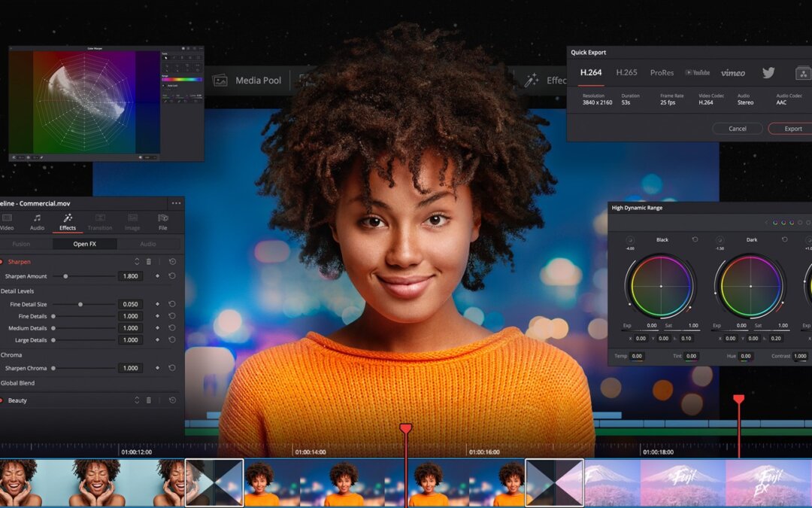This screenshot has width=812, height=508.
Task: Open the inspector three-dot options menu
Action: [x=176, y=203]
